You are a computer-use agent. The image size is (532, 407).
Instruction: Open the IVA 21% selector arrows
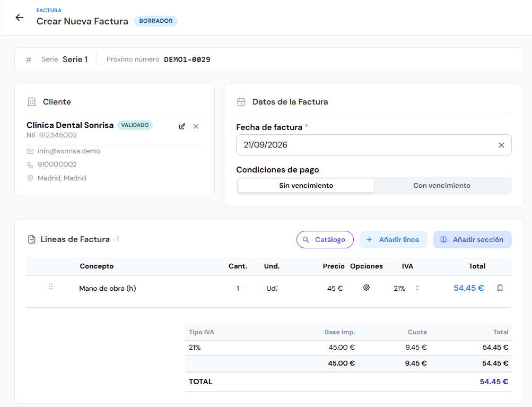coord(417,288)
